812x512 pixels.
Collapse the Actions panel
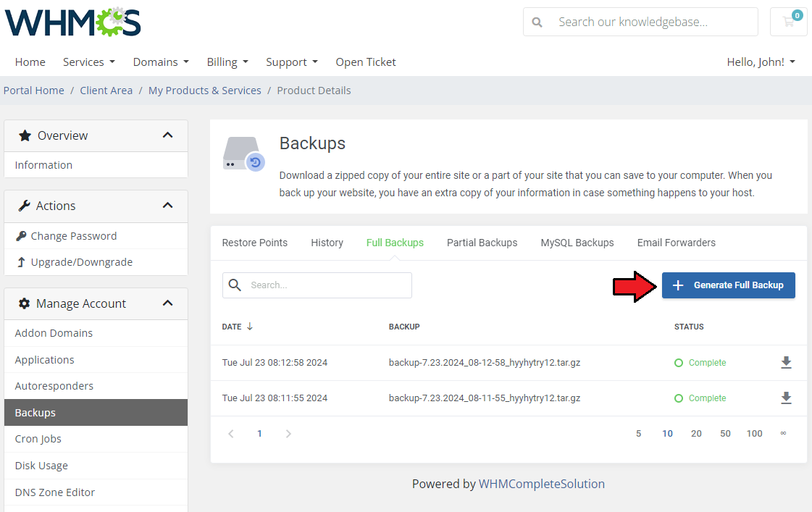[x=167, y=206]
